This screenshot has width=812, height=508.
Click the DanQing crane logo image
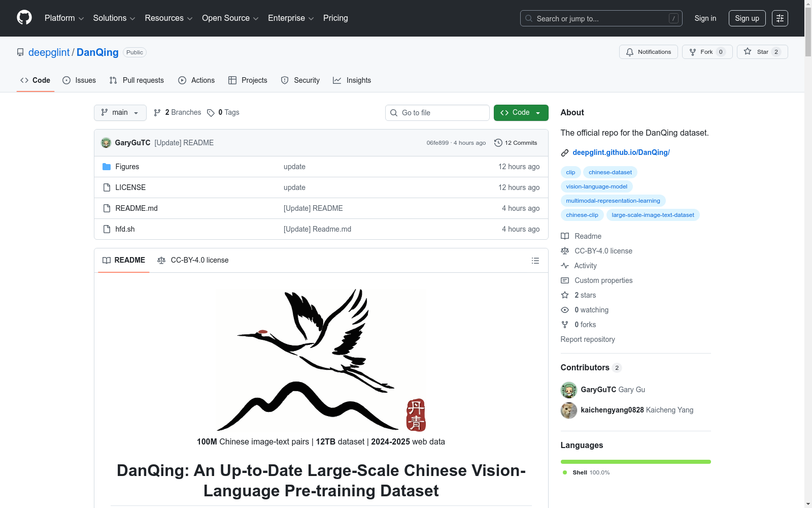[x=321, y=360]
